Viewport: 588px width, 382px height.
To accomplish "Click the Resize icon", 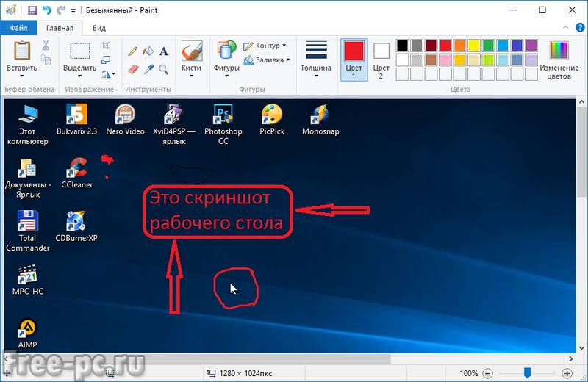I will [x=106, y=60].
